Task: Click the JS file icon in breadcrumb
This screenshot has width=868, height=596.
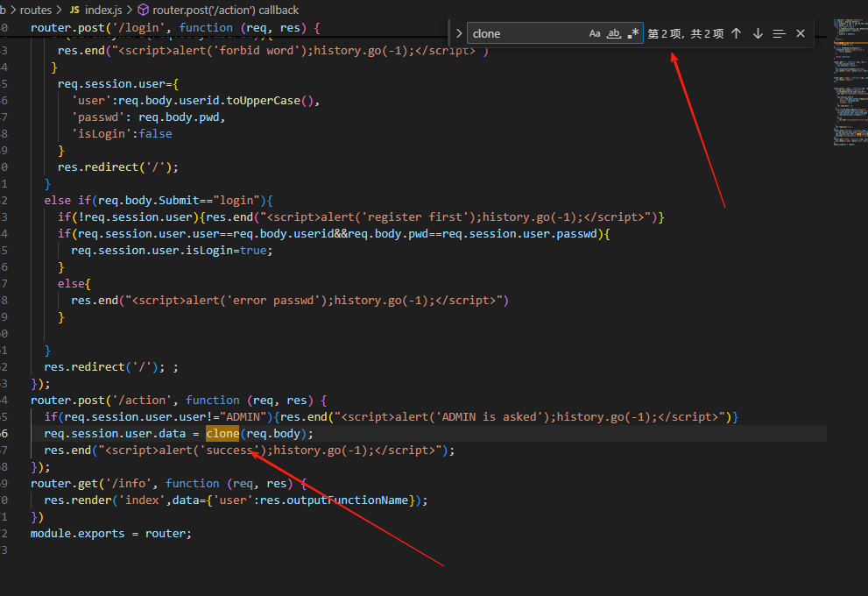Action: (74, 10)
